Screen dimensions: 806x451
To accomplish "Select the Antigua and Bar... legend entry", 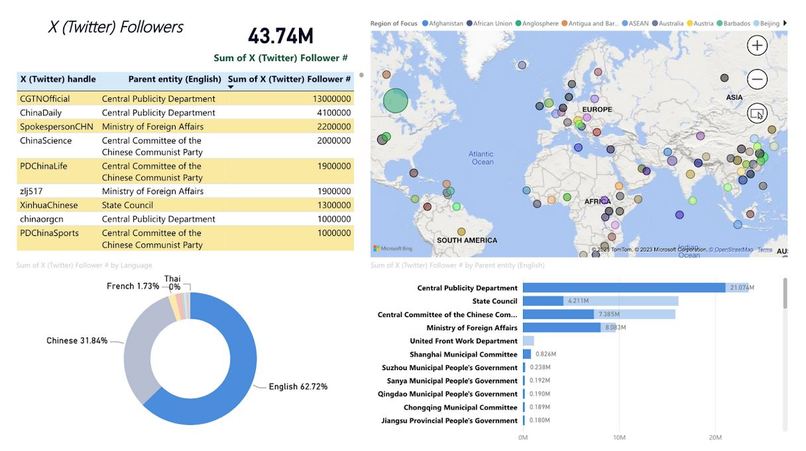I will coord(590,23).
